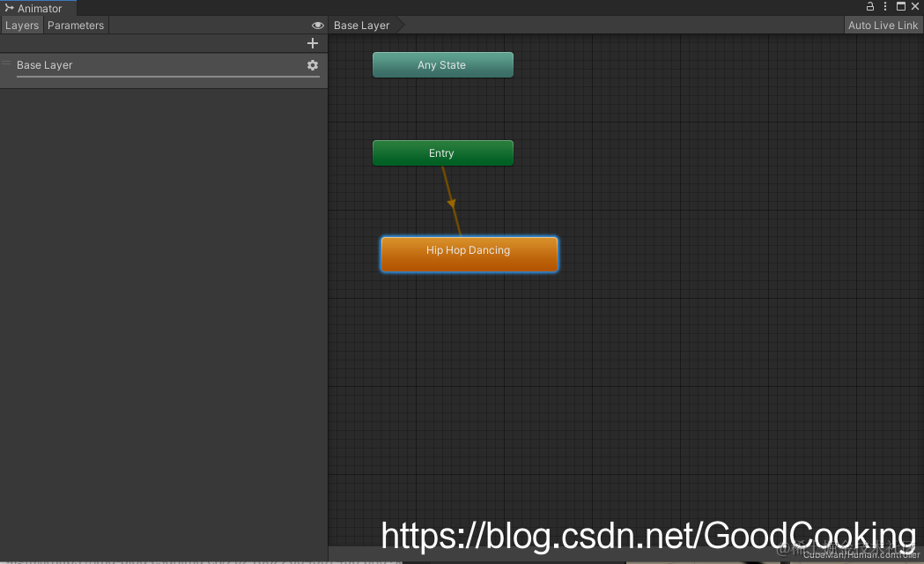This screenshot has width=924, height=564.
Task: Toggle the eye visibility icon near Parameters
Action: (x=318, y=25)
